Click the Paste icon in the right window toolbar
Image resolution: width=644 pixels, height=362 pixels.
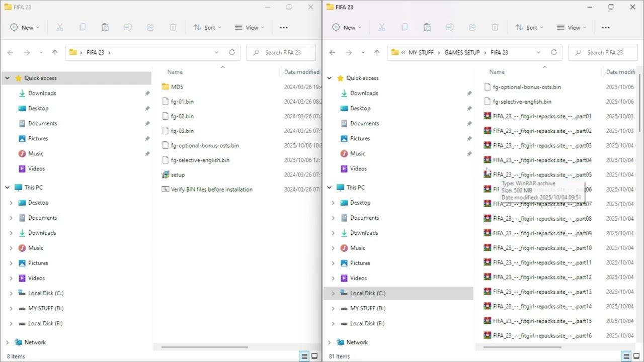pyautogui.click(x=427, y=28)
